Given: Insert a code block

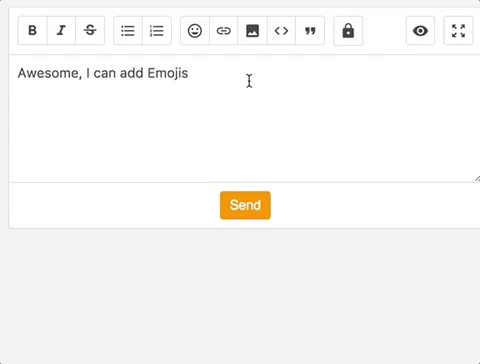Looking at the screenshot, I should pyautogui.click(x=281, y=31).
